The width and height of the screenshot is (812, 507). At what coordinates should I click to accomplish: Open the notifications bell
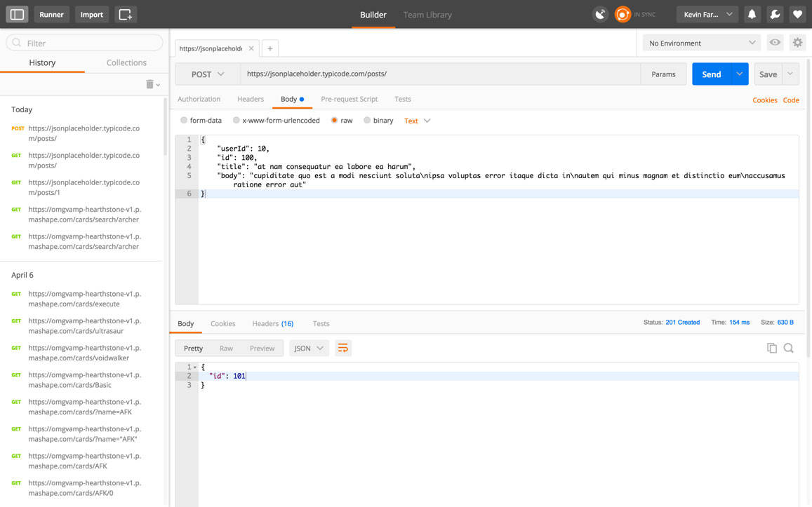coord(752,14)
